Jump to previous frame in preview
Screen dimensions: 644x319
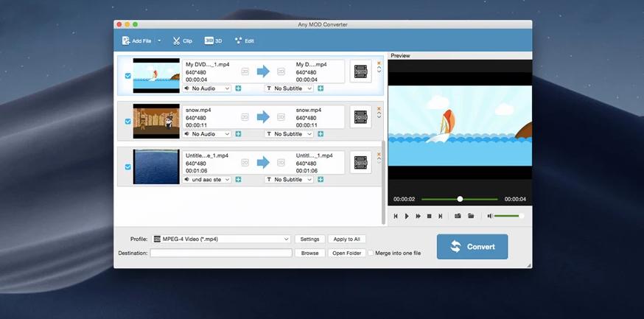click(396, 216)
